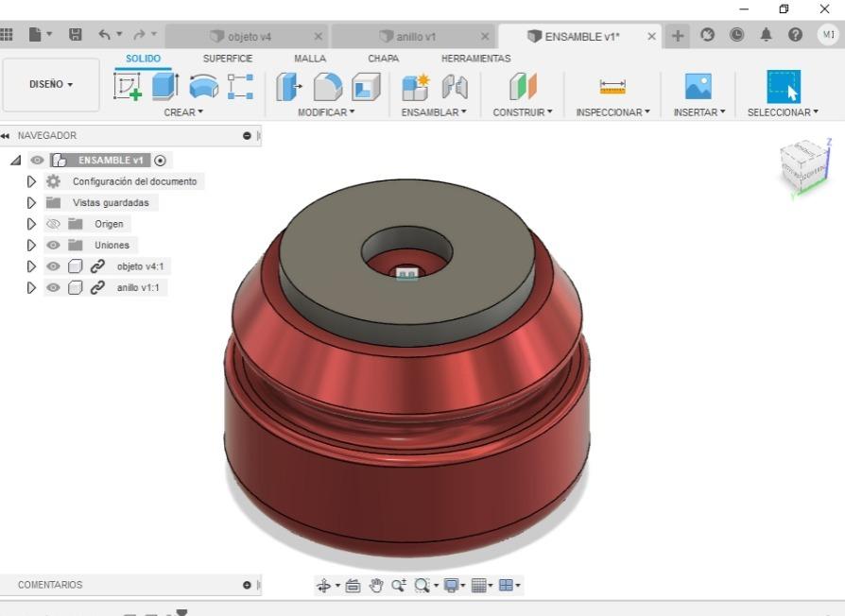Viewport: 845px width, 616px height.
Task: Switch to the SOLIDO tab
Action: pyautogui.click(x=144, y=59)
